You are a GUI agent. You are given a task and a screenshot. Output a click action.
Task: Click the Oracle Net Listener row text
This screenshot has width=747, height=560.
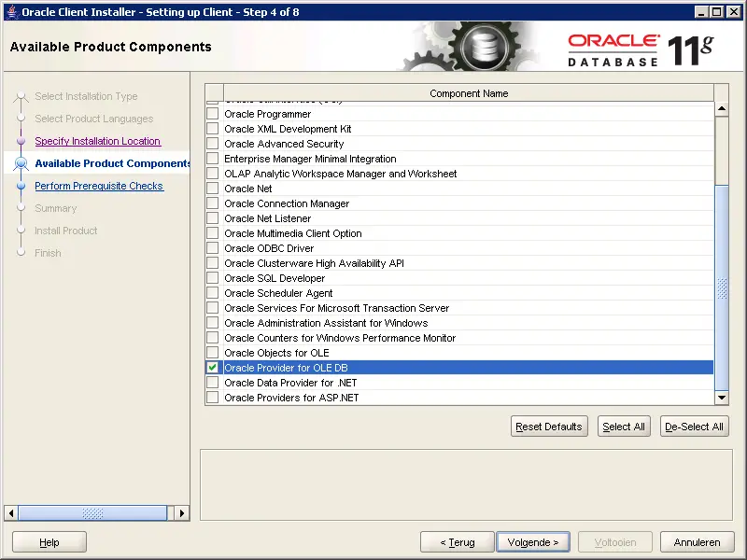268,218
